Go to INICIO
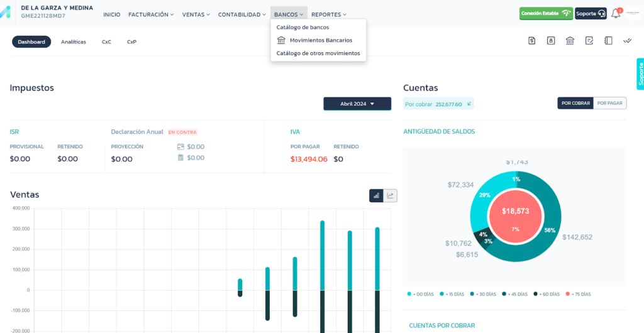This screenshot has height=333, width=644. [x=112, y=14]
